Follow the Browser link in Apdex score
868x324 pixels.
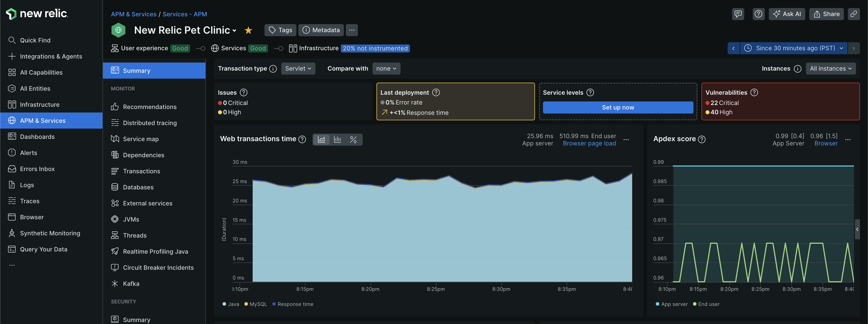pyautogui.click(x=826, y=143)
